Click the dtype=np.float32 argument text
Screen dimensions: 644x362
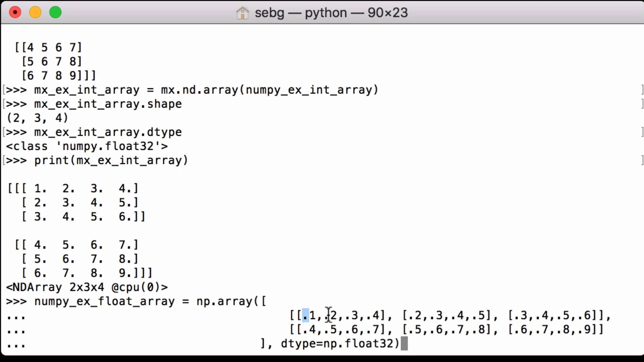click(340, 344)
